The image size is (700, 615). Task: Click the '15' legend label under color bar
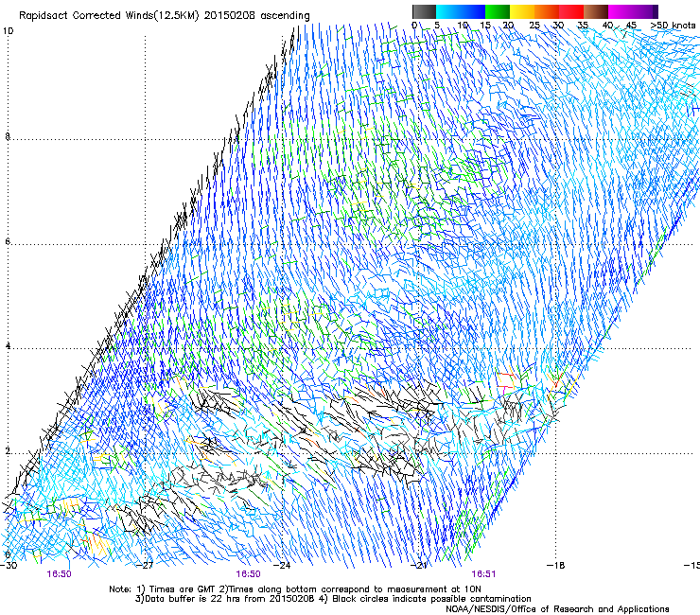click(x=485, y=25)
